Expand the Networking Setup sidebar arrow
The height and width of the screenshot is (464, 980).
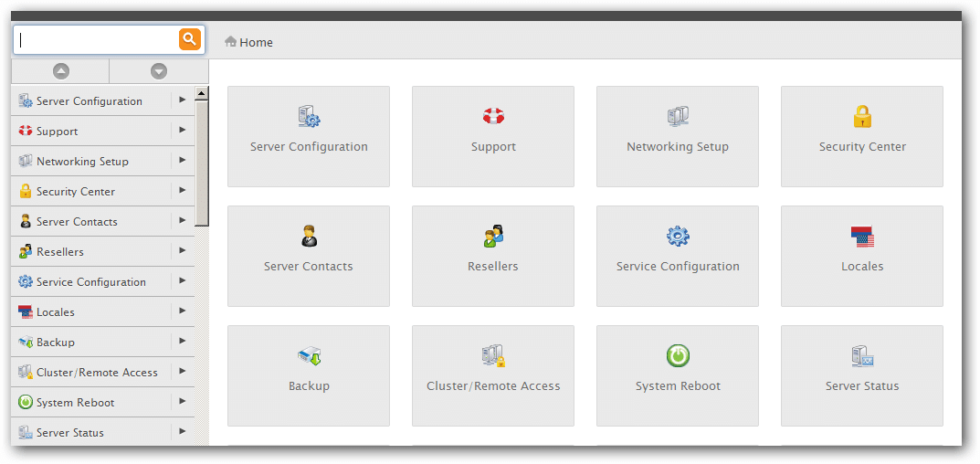tap(183, 160)
